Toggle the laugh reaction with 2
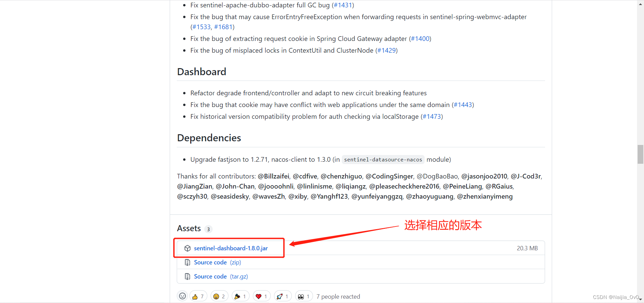 coord(219,296)
